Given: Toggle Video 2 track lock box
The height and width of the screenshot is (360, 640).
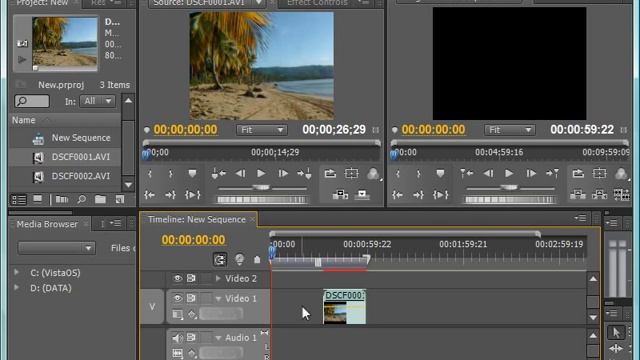Looking at the screenshot, I should click(206, 278).
